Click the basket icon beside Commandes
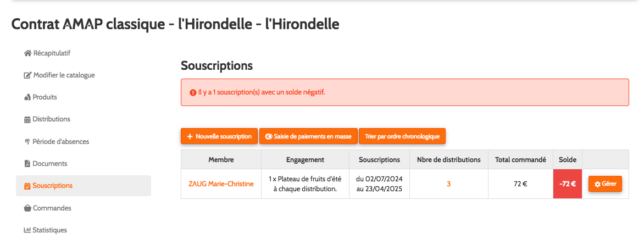644x244 pixels. (x=27, y=208)
